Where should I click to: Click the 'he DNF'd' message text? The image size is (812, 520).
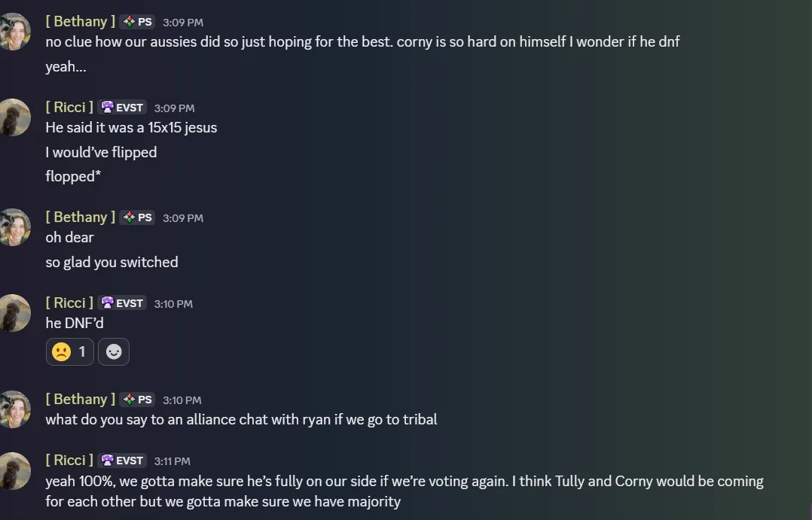pyautogui.click(x=75, y=323)
